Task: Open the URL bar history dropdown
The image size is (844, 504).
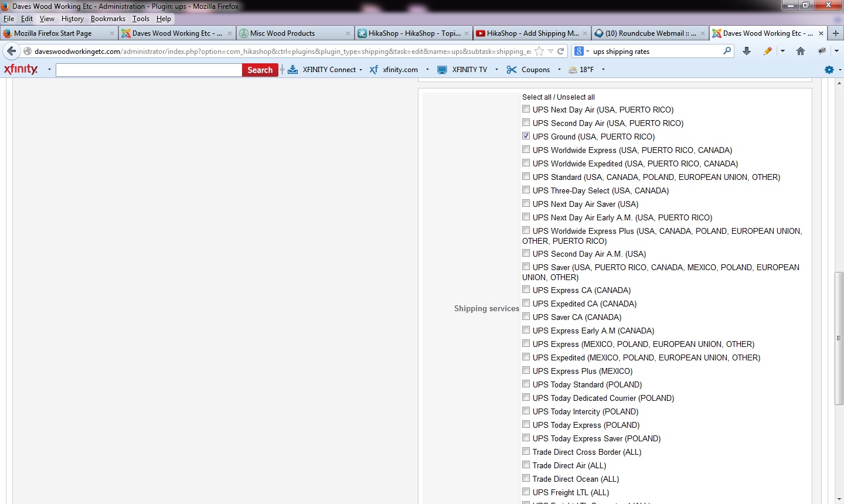Action: [x=550, y=52]
